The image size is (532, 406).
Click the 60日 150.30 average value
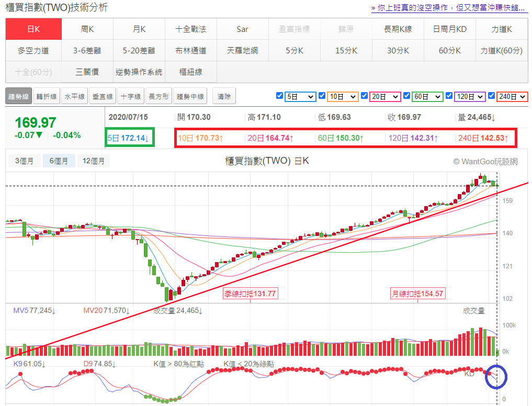(x=341, y=138)
